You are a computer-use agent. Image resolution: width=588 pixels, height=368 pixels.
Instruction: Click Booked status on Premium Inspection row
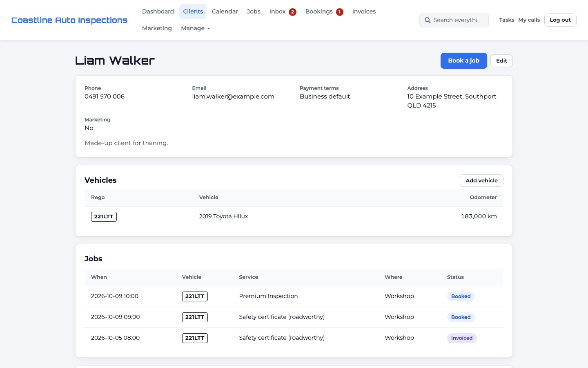click(x=461, y=296)
